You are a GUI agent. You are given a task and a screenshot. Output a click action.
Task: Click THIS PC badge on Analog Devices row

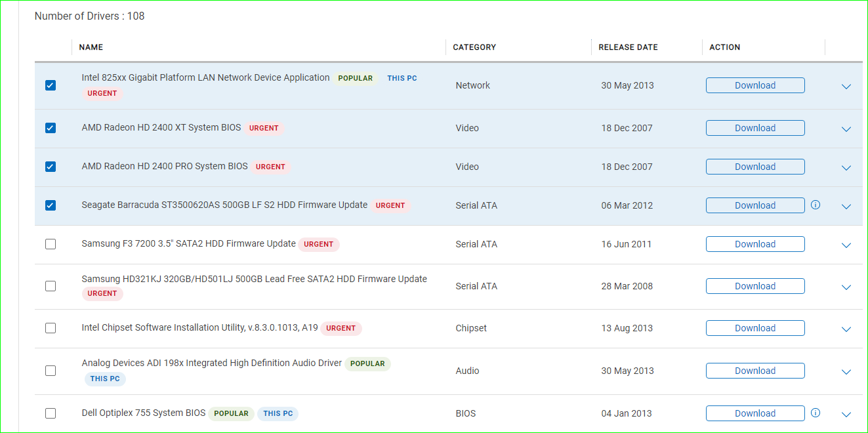[105, 379]
